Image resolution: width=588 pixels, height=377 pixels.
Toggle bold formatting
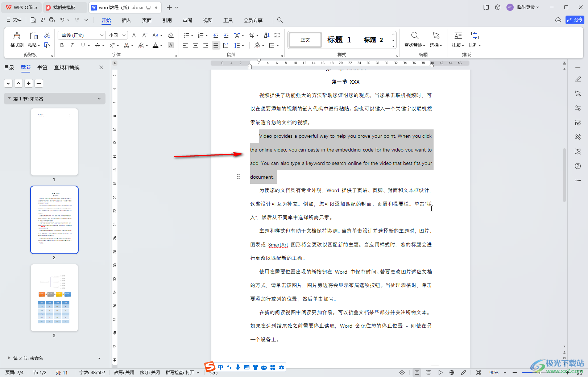click(x=62, y=45)
